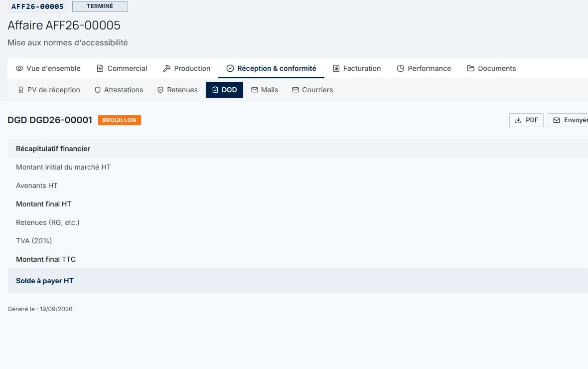The image size is (588, 369).
Task: Click the folder icon beside Documents
Action: click(470, 68)
